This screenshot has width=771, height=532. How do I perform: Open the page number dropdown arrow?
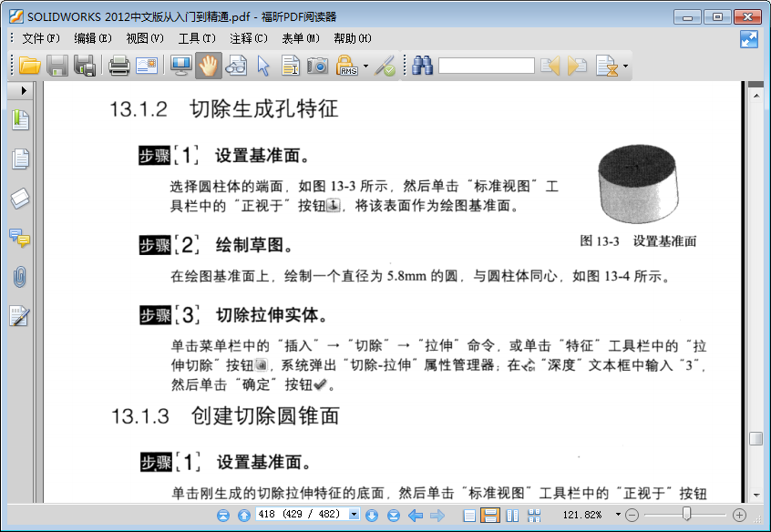[354, 515]
